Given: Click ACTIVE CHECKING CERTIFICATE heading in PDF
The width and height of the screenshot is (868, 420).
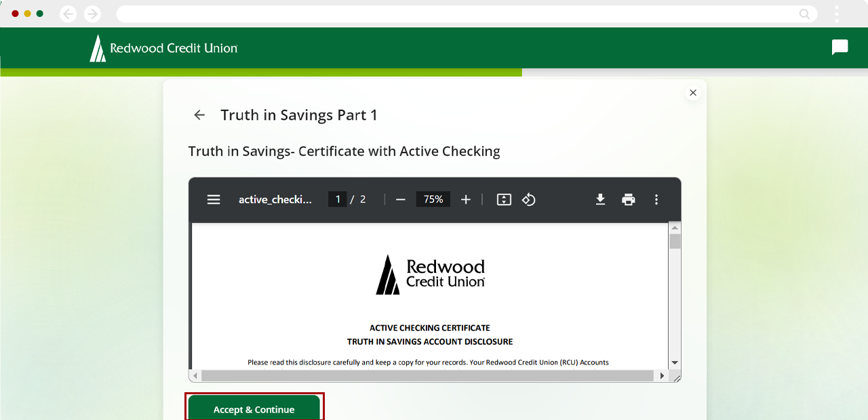Looking at the screenshot, I should click(x=430, y=328).
